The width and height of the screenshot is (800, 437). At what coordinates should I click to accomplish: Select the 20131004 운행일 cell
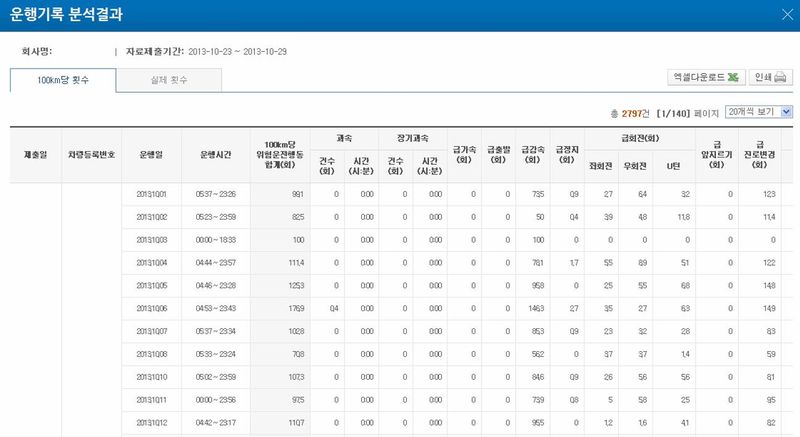[151, 263]
